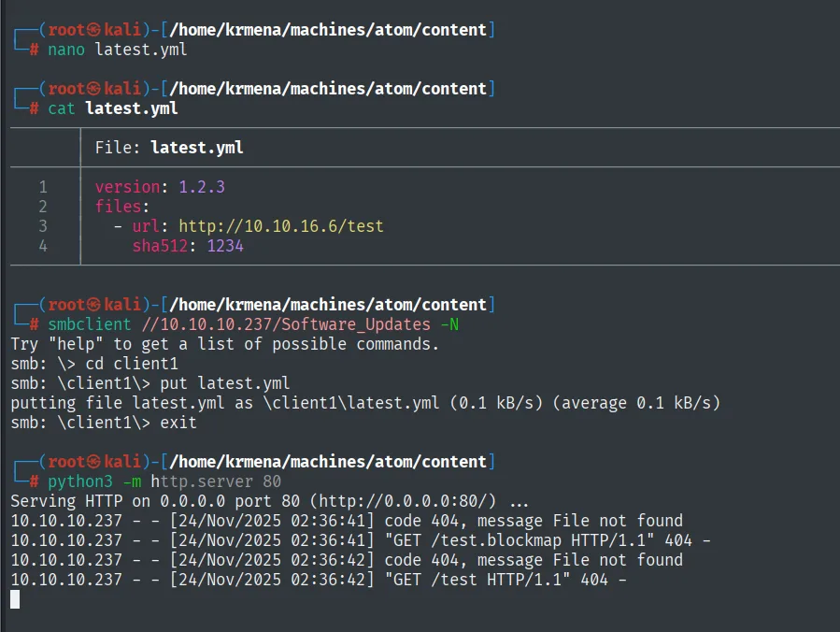Viewport: 840px width, 632px height.
Task: Click the 'GET /test HTTP/1.1' 404 log line
Action: tap(319, 580)
